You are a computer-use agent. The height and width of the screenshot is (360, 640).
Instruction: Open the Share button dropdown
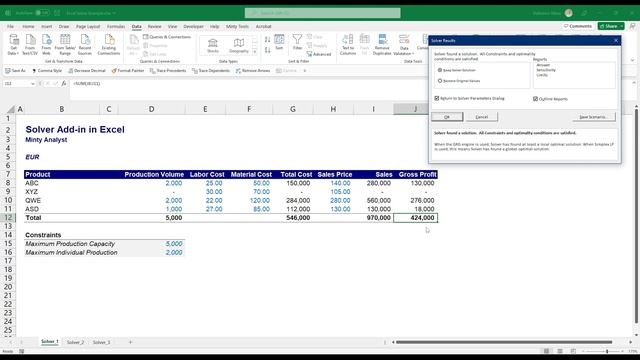(x=622, y=26)
